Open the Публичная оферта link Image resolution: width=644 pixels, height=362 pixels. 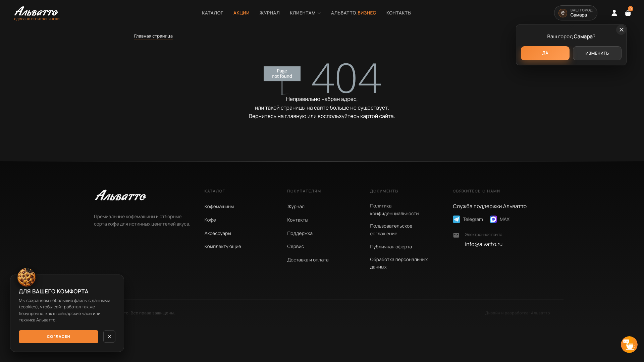pos(391,247)
